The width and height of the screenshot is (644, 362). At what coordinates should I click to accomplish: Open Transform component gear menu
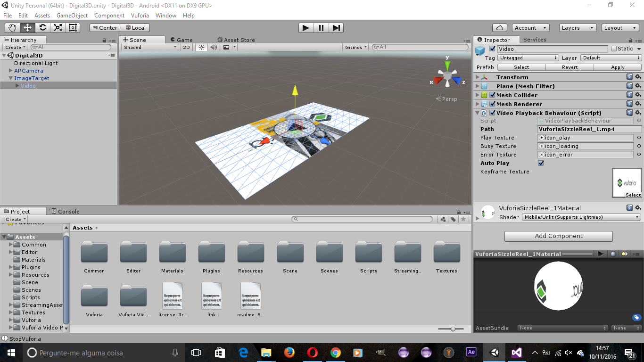click(x=638, y=77)
